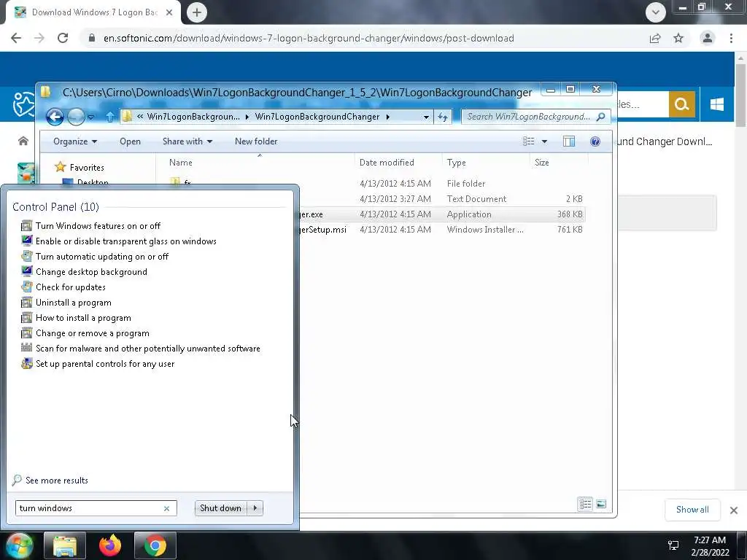Open Explorer help icon

pos(595,141)
